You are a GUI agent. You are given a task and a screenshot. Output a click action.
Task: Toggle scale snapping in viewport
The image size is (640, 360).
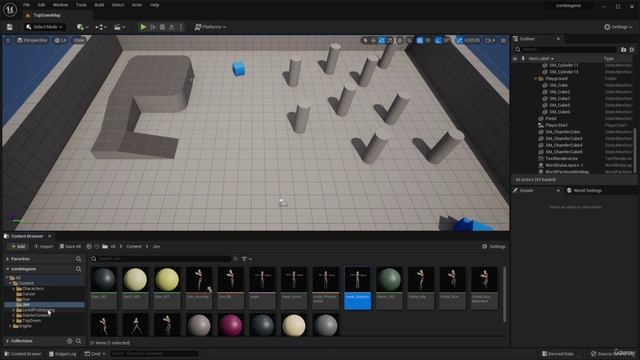[x=460, y=40]
